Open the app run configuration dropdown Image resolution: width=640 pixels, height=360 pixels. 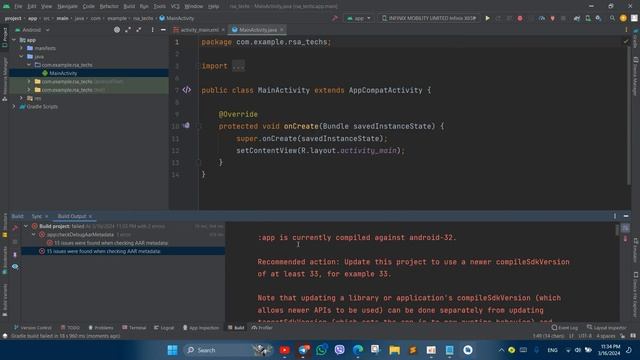pyautogui.click(x=359, y=18)
